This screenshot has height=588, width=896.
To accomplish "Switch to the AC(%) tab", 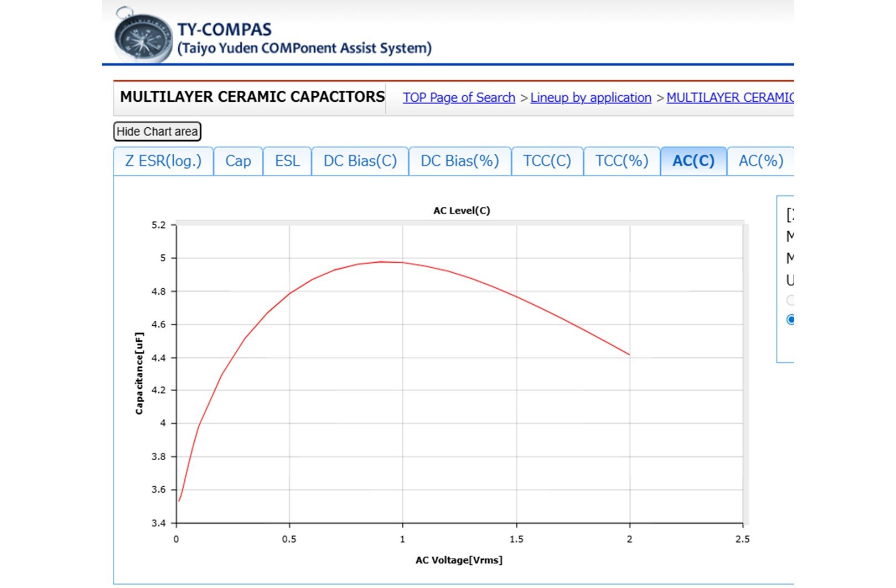I will point(760,161).
